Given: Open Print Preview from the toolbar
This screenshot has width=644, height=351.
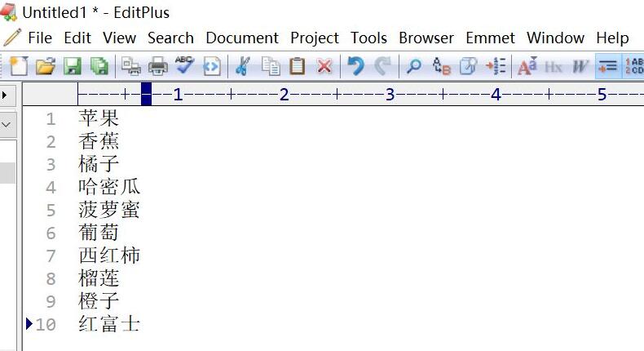Looking at the screenshot, I should (x=131, y=66).
